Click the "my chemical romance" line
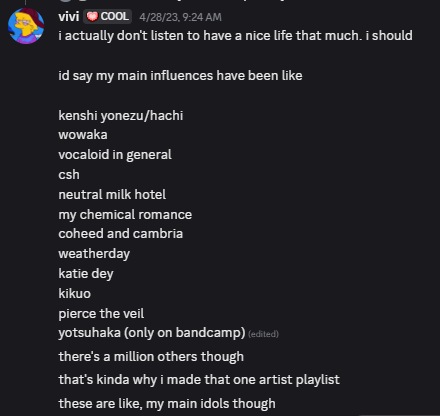The height and width of the screenshot is (416, 440). click(125, 214)
